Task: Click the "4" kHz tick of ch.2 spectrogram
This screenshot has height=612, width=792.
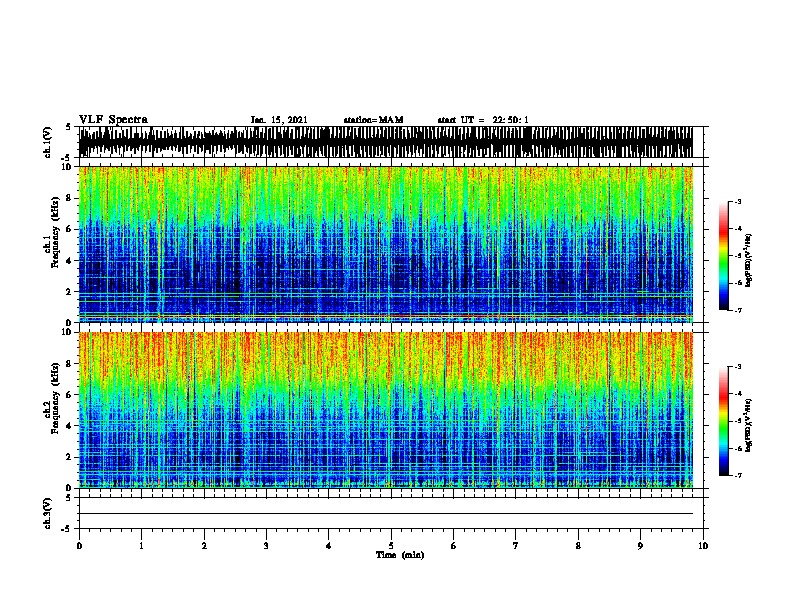Action: coord(69,426)
